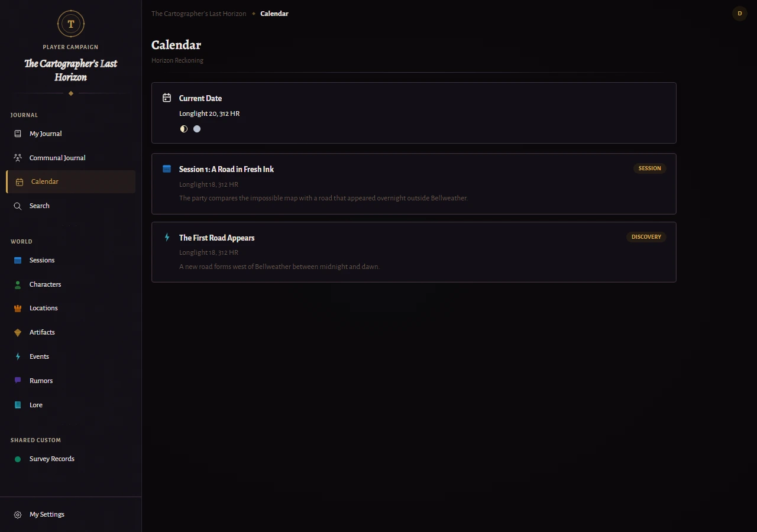
Task: Click the green Survey Records dot icon
Action: click(18, 459)
